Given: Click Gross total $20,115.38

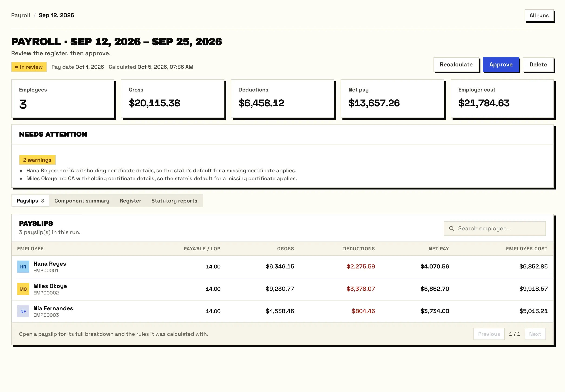Looking at the screenshot, I should pos(154,103).
